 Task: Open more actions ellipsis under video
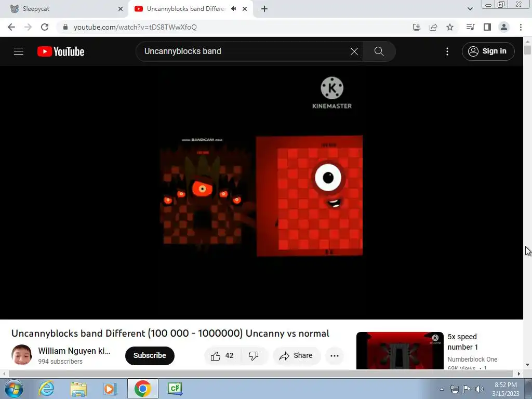pos(335,355)
